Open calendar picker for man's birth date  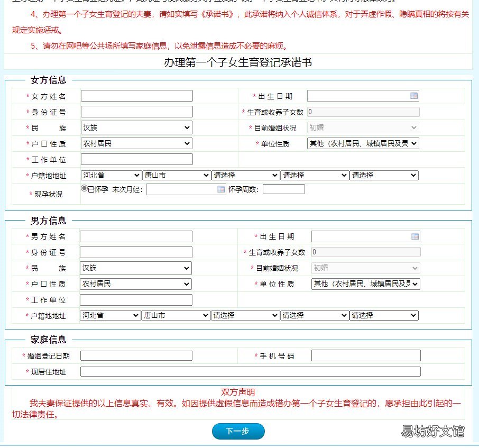[x=415, y=236]
